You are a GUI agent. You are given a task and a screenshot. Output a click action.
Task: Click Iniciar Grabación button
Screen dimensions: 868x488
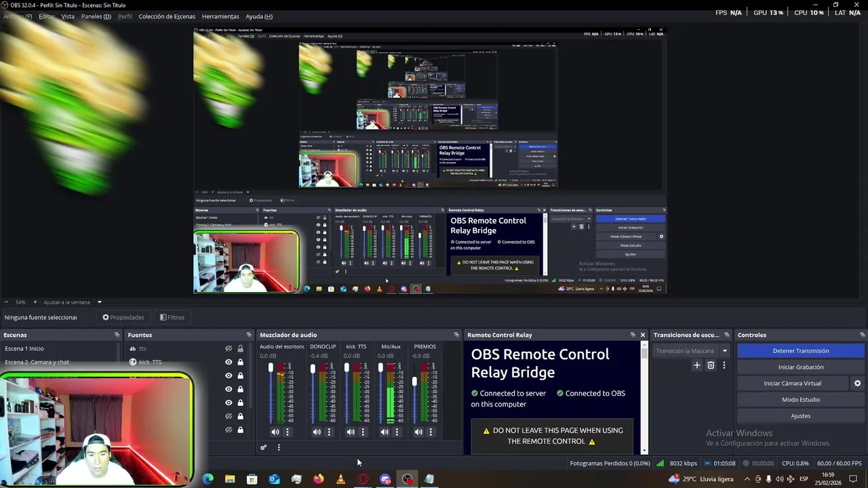[801, 367]
